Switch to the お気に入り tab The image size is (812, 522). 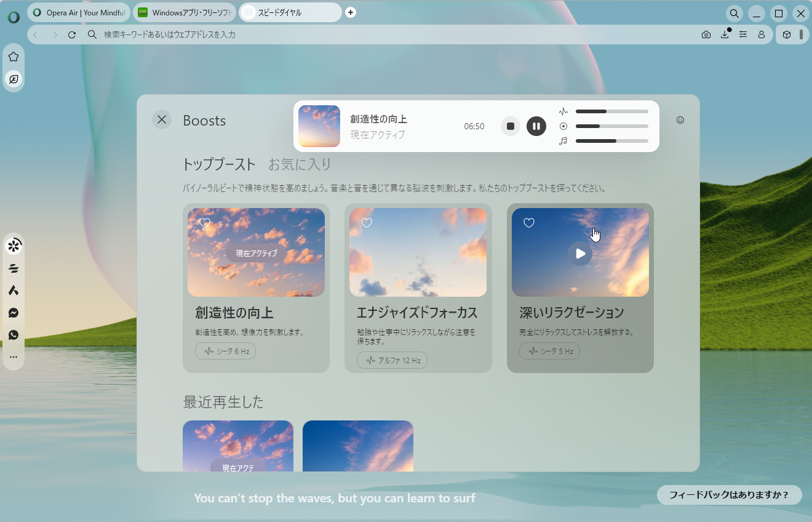[300, 164]
